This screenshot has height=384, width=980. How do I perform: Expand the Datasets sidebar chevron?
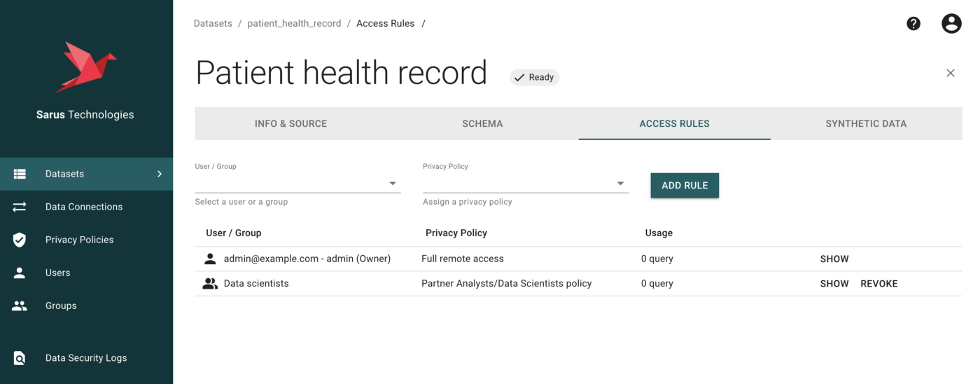click(160, 174)
